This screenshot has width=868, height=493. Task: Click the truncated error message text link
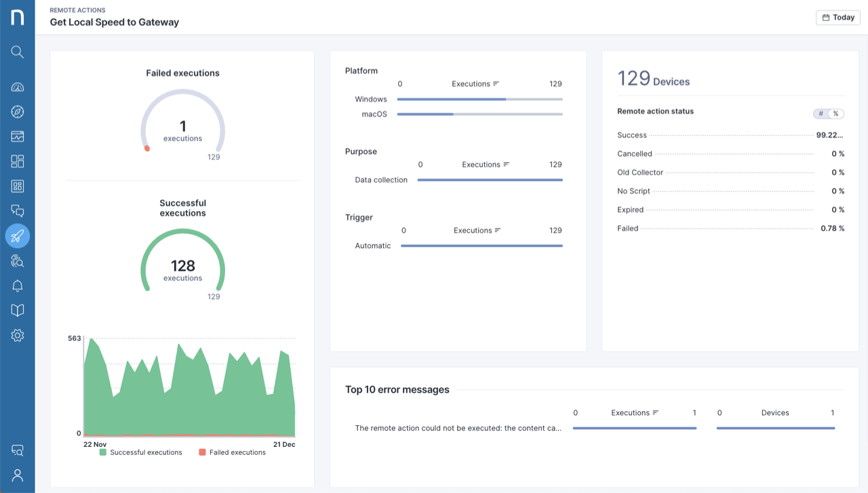[x=458, y=428]
